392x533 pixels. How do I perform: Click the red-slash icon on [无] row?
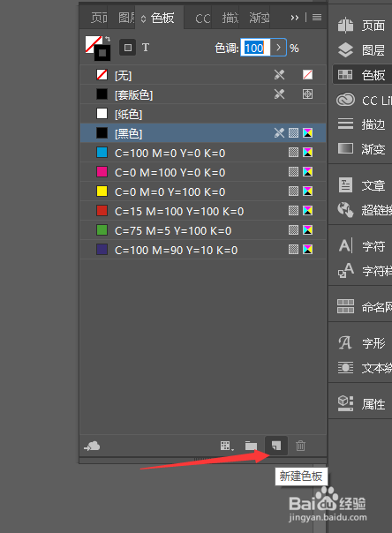(307, 75)
